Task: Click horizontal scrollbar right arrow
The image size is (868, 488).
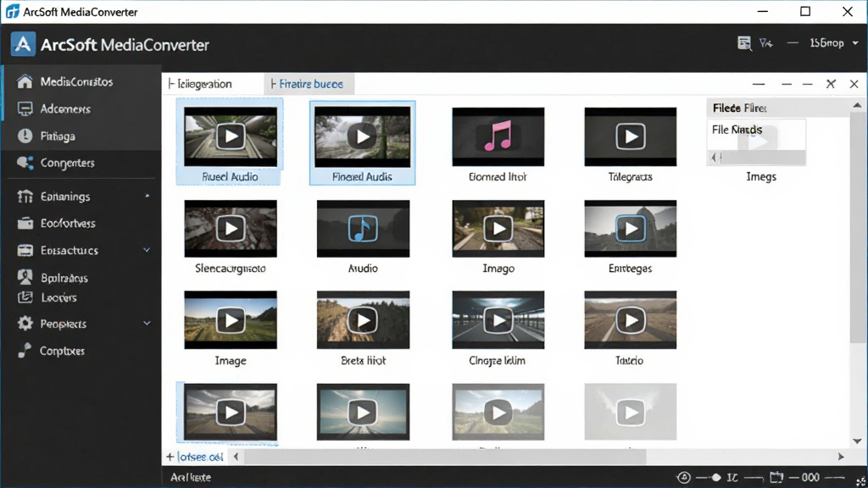Action: coord(841,457)
